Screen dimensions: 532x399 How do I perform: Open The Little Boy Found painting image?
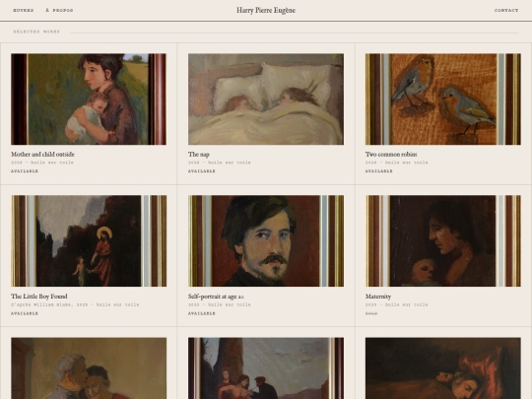pos(89,241)
